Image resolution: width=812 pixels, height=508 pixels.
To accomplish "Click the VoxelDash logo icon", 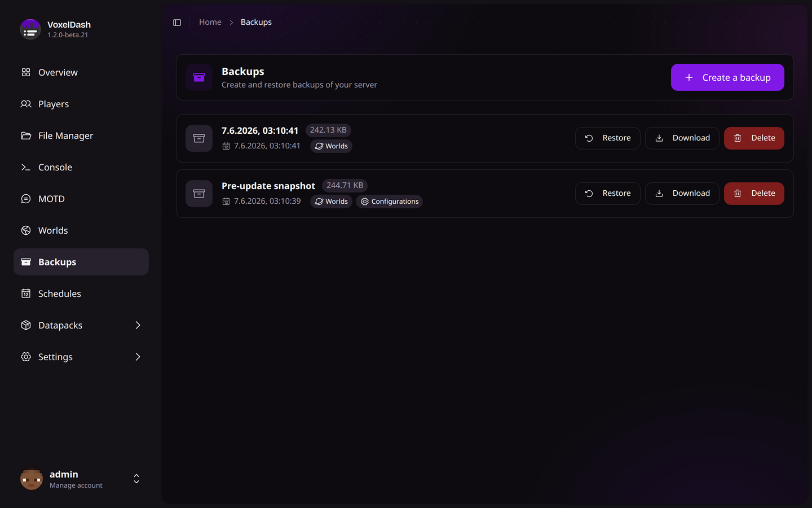I will pyautogui.click(x=30, y=29).
